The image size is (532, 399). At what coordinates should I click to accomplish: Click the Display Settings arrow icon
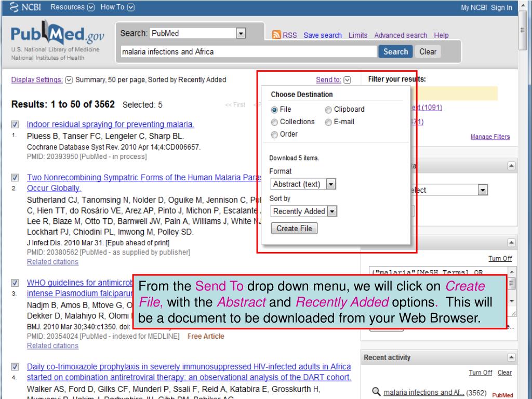[x=69, y=80]
